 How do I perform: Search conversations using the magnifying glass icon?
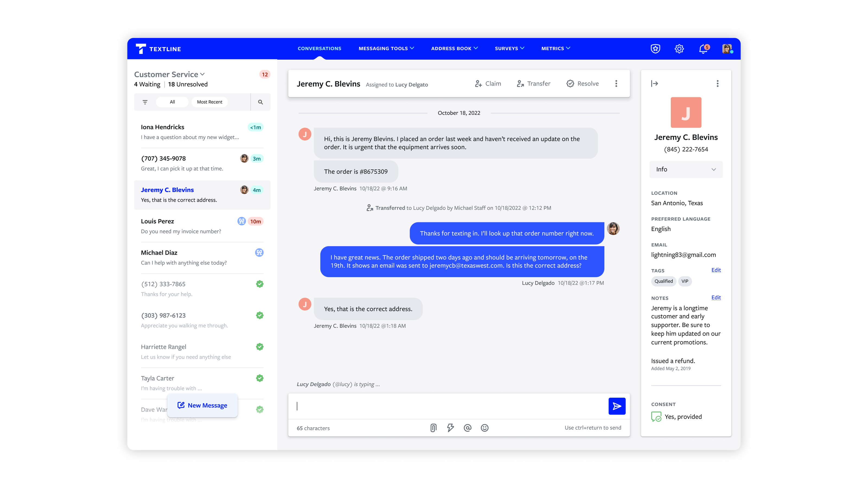(x=260, y=102)
